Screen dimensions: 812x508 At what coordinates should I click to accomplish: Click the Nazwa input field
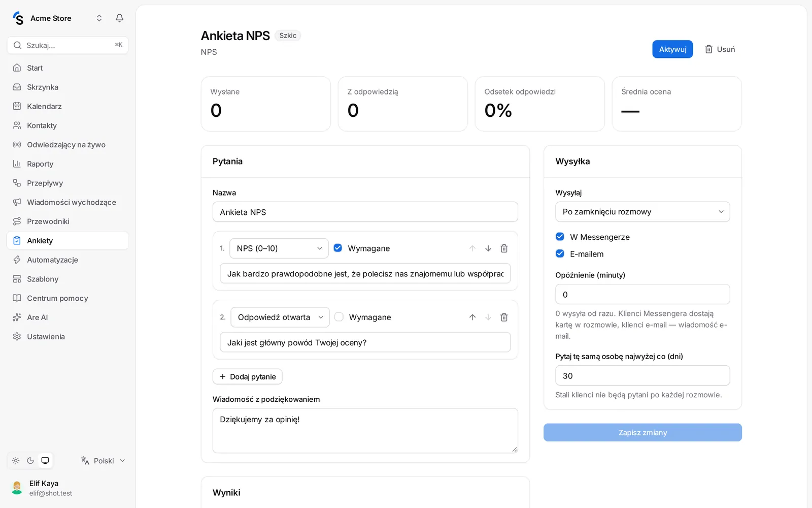tap(365, 212)
